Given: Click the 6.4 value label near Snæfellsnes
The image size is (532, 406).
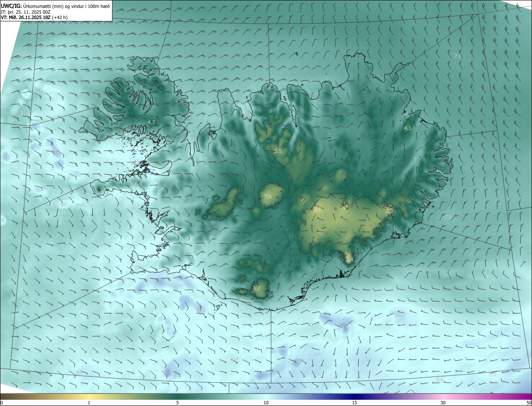Looking at the screenshot, I should 138,183.
